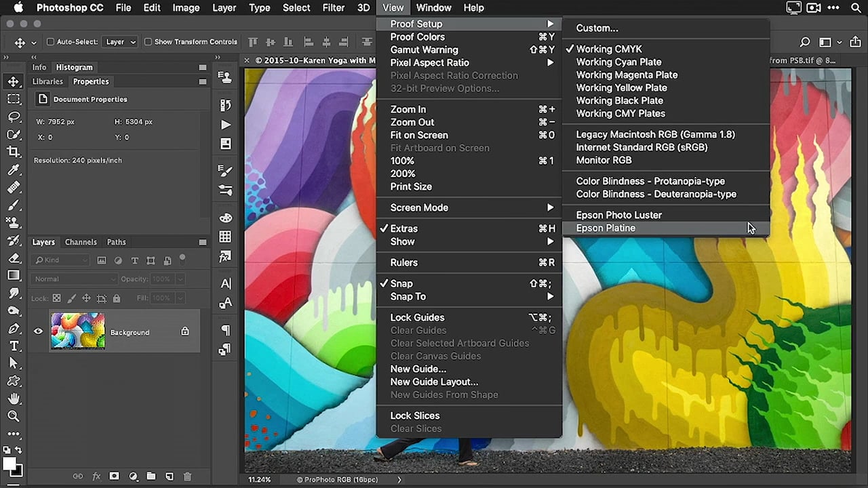This screenshot has width=868, height=488.
Task: Select the Clone Stamp tool
Action: pos(14,222)
